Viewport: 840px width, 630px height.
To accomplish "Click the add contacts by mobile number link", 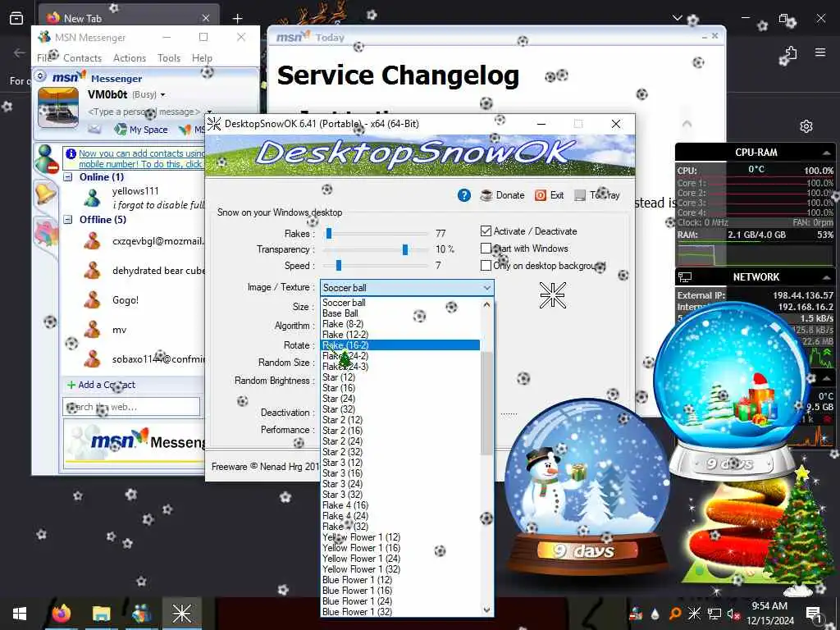I will [x=141, y=158].
